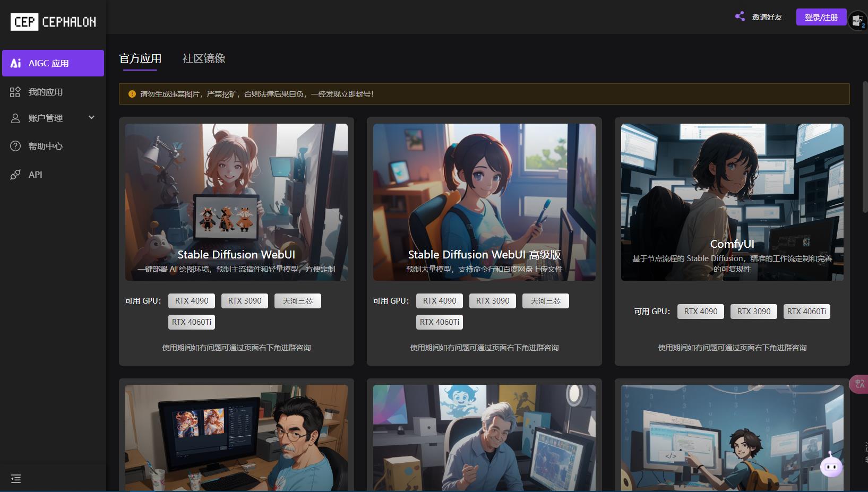
Task: Select the 官方应用 tab
Action: pyautogui.click(x=140, y=58)
